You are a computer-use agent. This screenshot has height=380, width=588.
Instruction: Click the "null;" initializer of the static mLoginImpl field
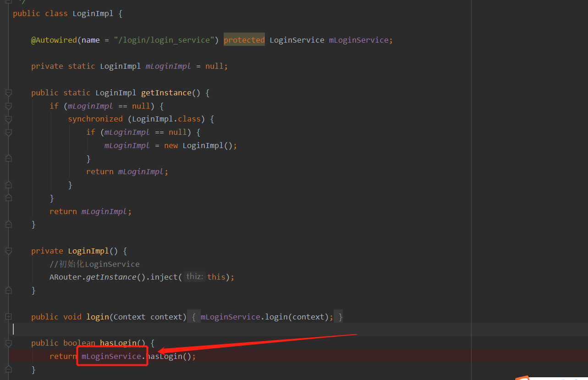(x=217, y=66)
